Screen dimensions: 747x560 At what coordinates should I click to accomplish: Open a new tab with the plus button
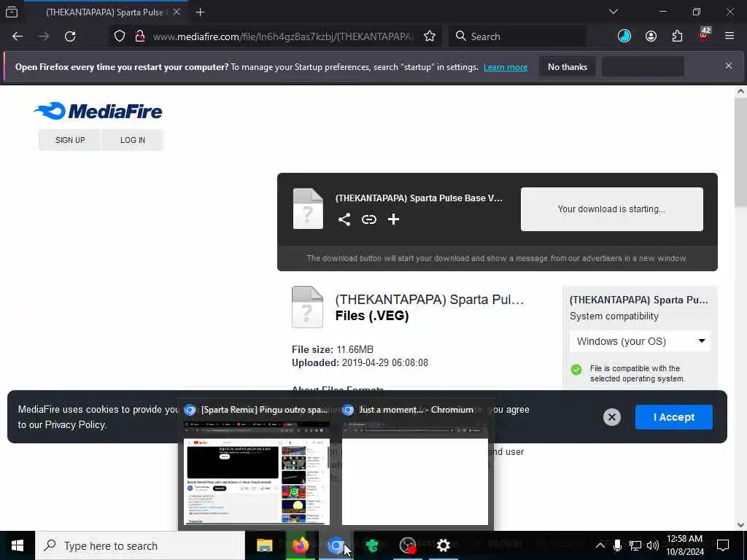pyautogui.click(x=200, y=12)
